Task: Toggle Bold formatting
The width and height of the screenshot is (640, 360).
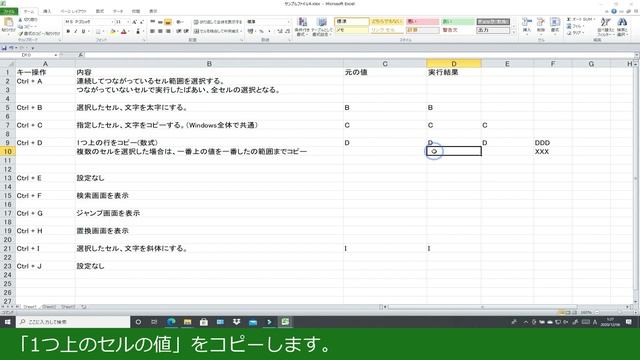Action: pos(68,31)
